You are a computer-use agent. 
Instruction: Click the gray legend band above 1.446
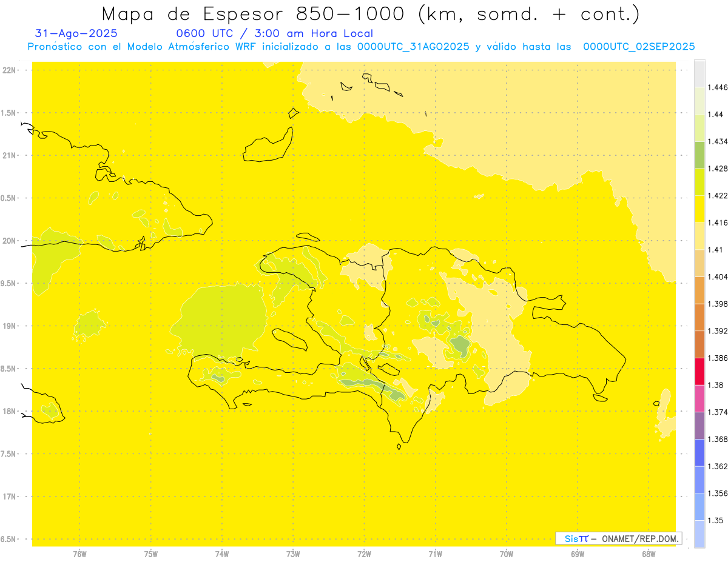pos(699,73)
